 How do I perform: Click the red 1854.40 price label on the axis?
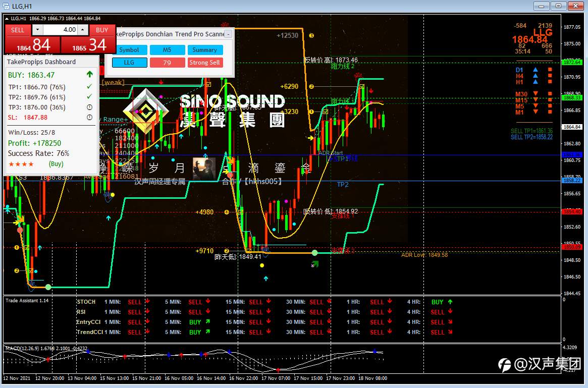tap(571, 212)
